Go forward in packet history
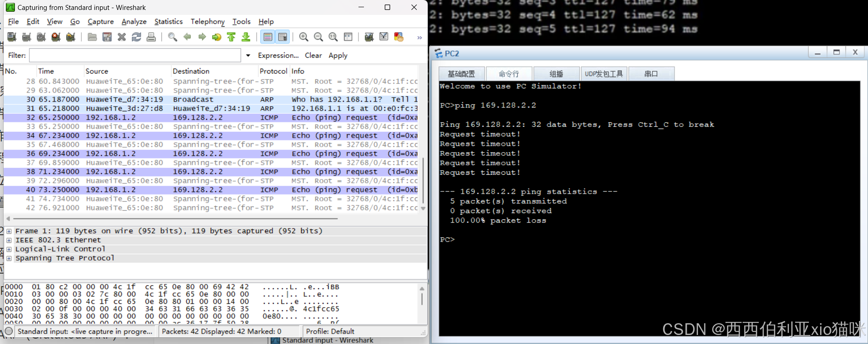 pos(202,37)
